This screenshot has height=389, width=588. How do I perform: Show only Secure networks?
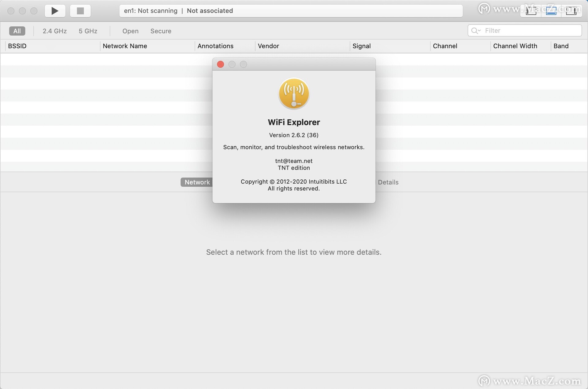161,31
